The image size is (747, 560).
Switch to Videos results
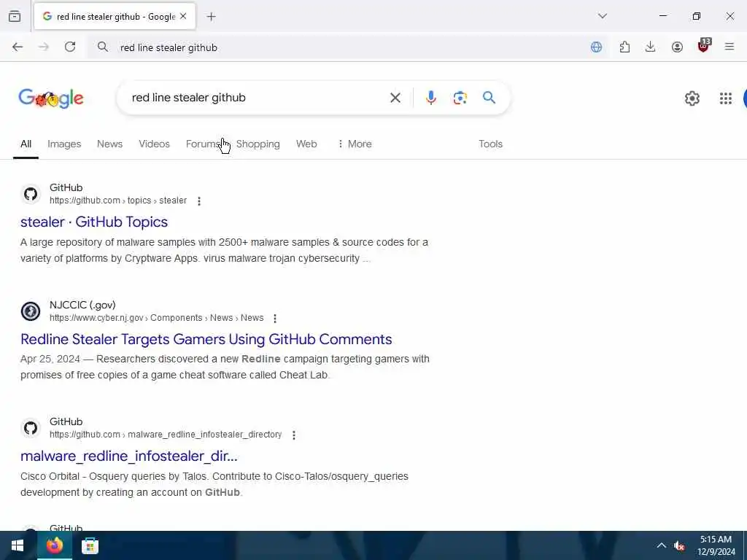154,144
